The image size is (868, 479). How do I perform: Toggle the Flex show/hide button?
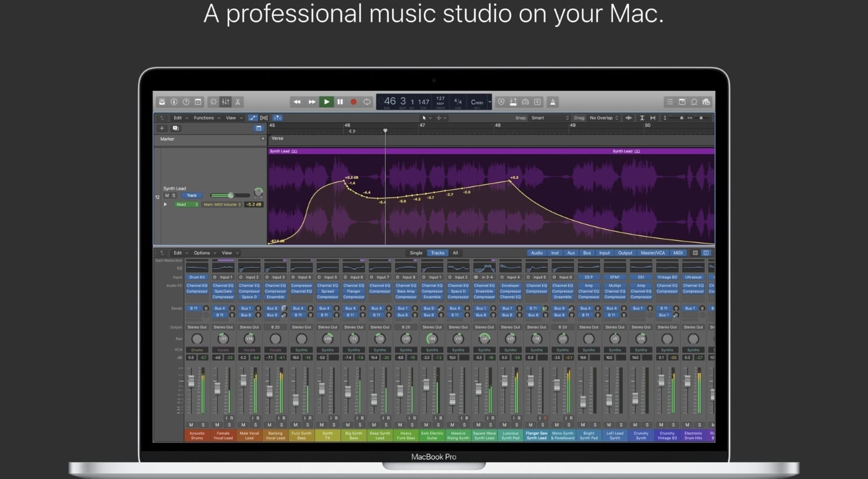[x=264, y=118]
